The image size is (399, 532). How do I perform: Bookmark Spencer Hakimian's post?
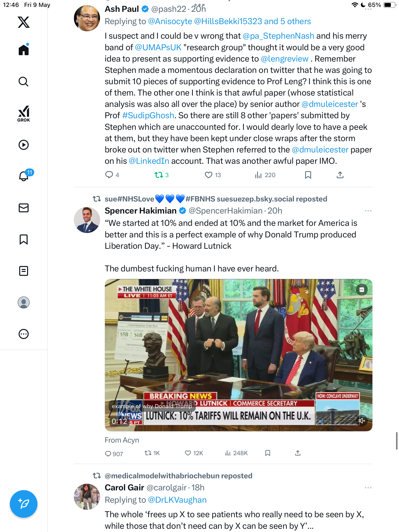click(x=268, y=453)
